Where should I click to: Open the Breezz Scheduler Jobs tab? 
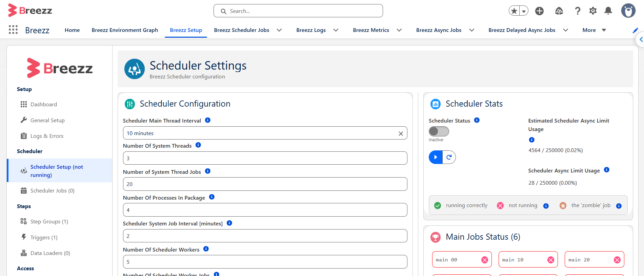pos(242,30)
